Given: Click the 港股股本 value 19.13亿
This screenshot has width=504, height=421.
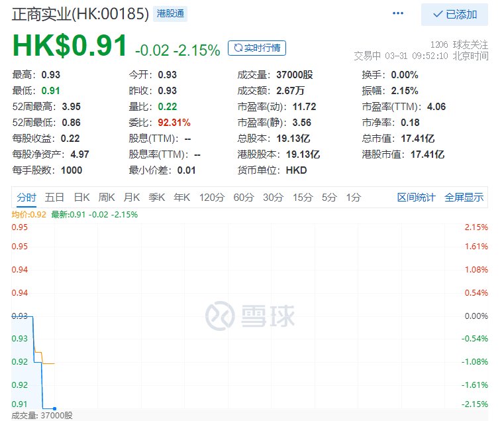Looking at the screenshot, I should click(303, 154).
